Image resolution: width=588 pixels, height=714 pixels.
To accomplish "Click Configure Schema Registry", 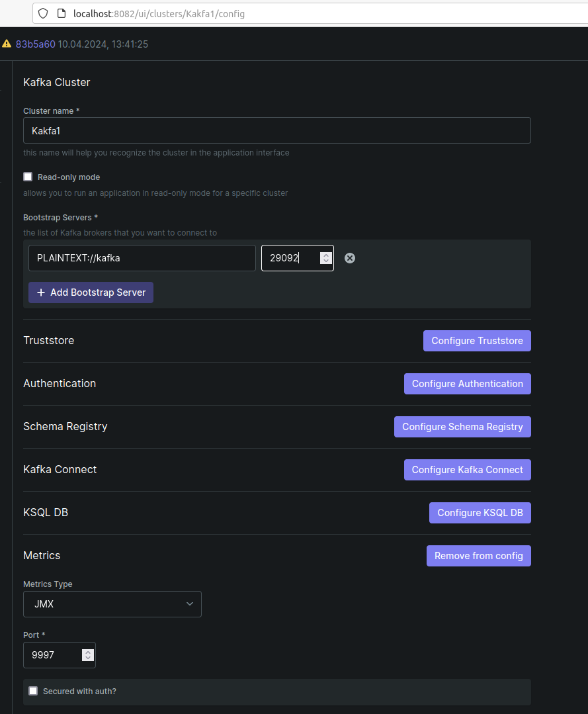I will [x=462, y=427].
